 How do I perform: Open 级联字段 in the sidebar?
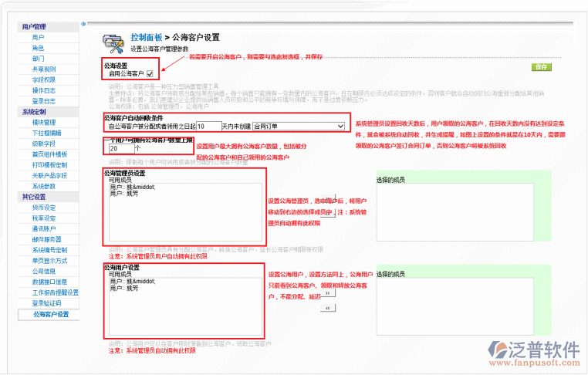(44, 144)
